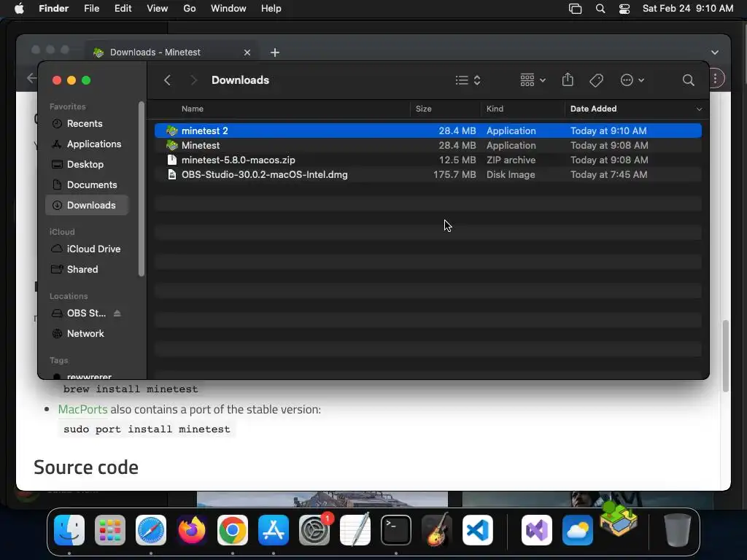747x560 pixels.
Task: Open Spotlight search in menu bar
Action: tap(600, 9)
